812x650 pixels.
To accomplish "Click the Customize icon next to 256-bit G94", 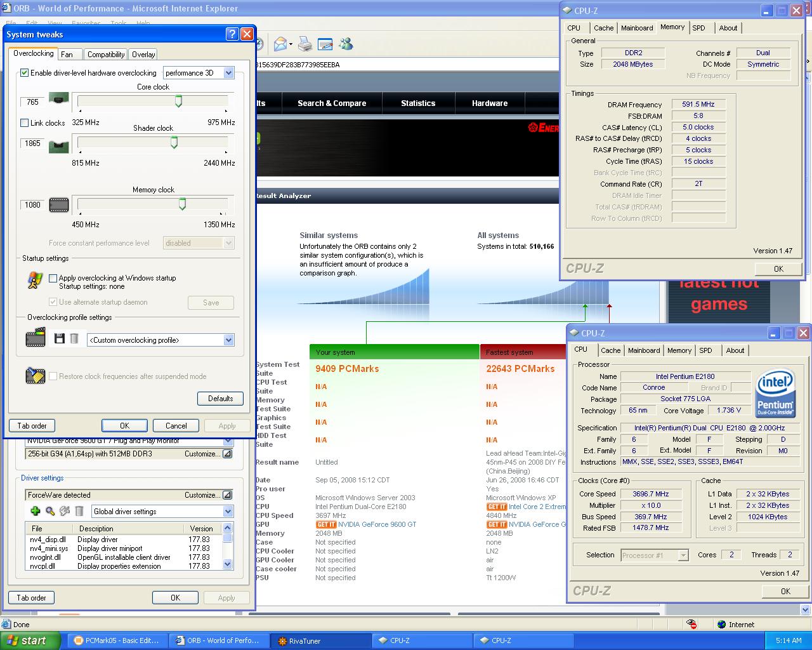I will click(x=227, y=454).
